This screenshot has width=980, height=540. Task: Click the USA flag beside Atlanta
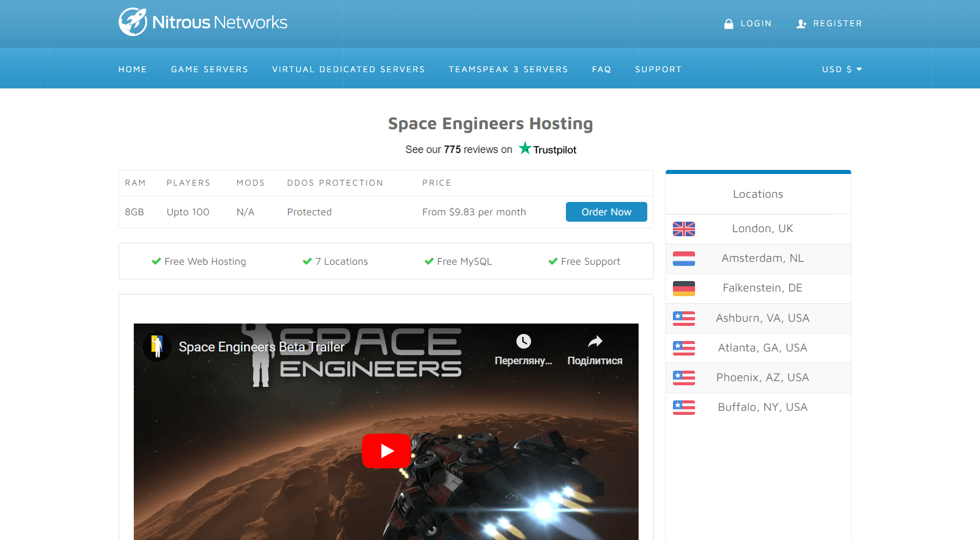[684, 348]
